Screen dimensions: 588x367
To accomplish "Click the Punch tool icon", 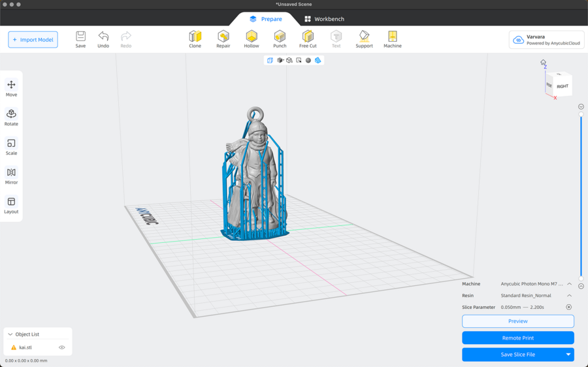I will (x=280, y=39).
